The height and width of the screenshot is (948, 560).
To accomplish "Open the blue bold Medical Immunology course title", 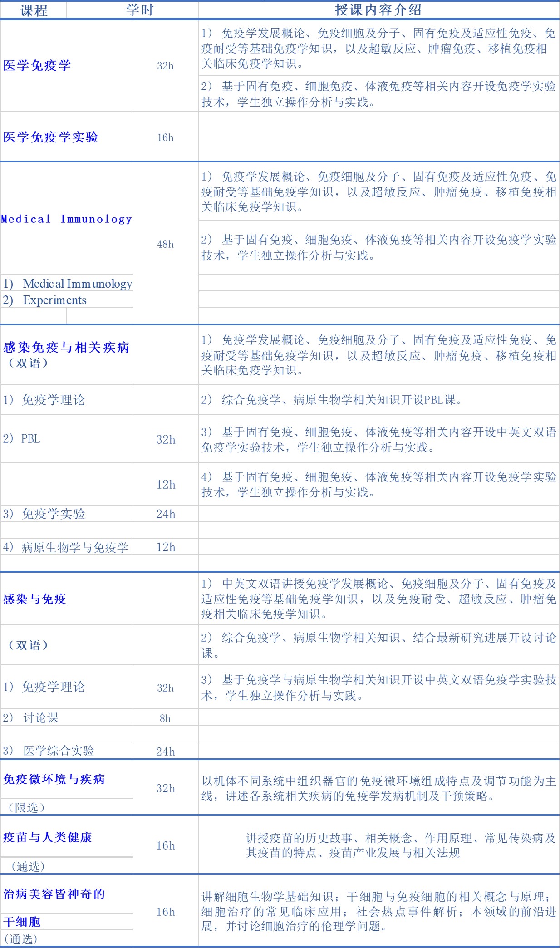I will tap(66, 219).
